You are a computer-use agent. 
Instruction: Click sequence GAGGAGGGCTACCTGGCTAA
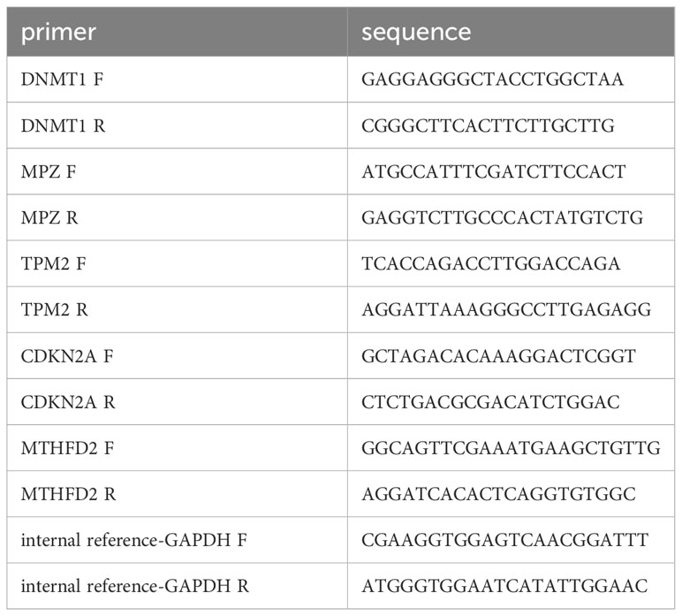coord(493,80)
